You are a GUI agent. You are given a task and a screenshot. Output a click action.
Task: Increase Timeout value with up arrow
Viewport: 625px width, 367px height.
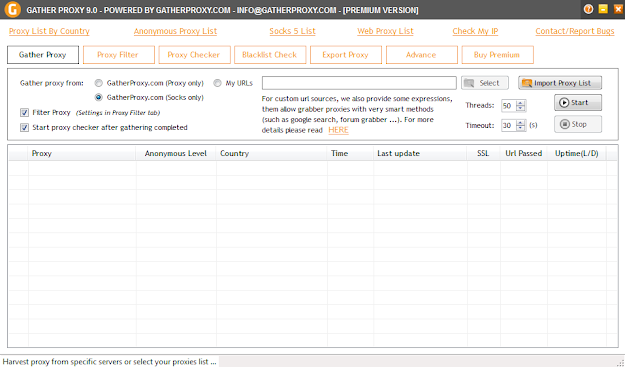point(521,123)
